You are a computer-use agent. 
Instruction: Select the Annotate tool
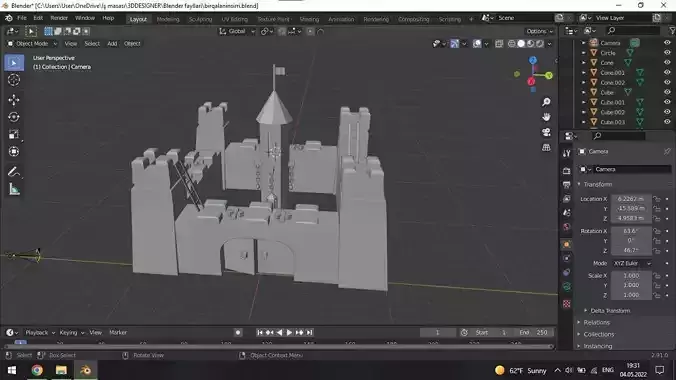(14, 172)
